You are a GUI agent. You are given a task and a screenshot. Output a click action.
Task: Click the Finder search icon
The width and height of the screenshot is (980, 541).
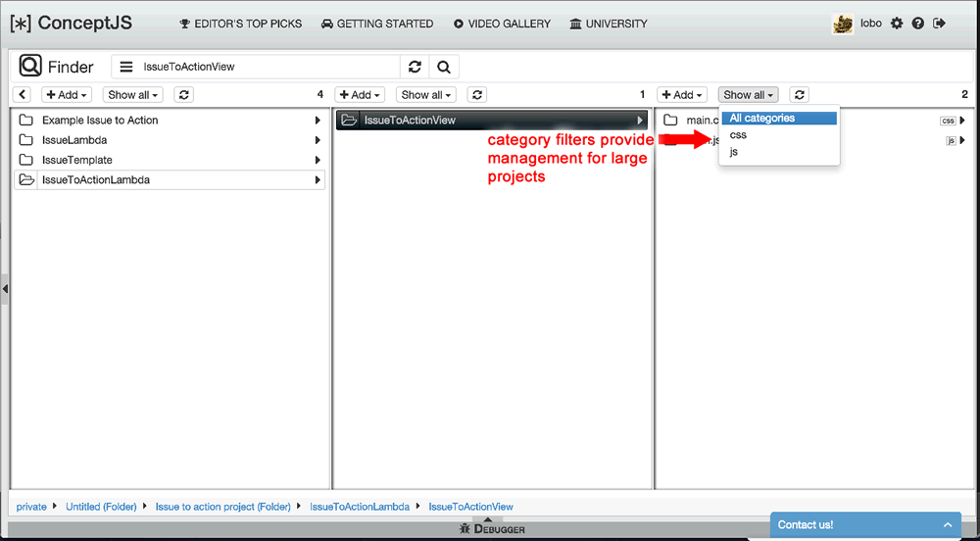[x=444, y=67]
